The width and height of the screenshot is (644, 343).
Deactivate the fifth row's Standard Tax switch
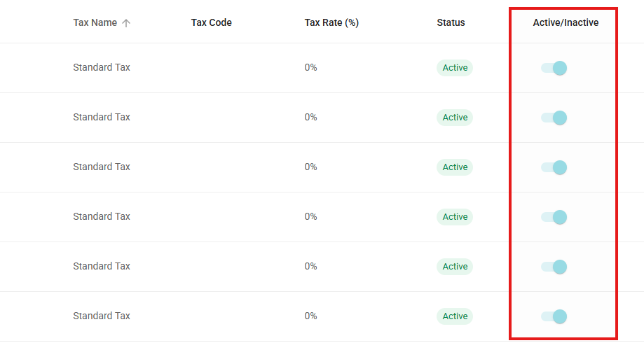[554, 267]
